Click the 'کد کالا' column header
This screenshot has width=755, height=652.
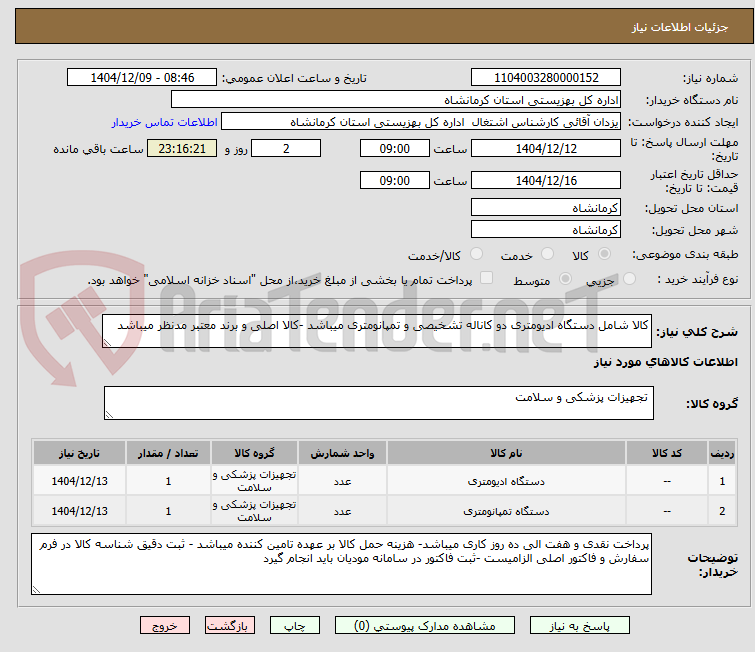pyautogui.click(x=667, y=453)
